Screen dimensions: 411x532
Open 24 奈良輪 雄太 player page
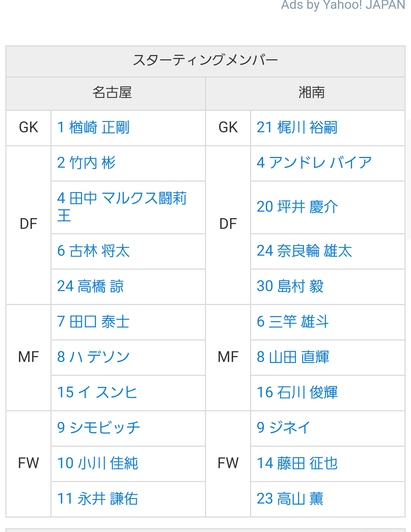[304, 251]
